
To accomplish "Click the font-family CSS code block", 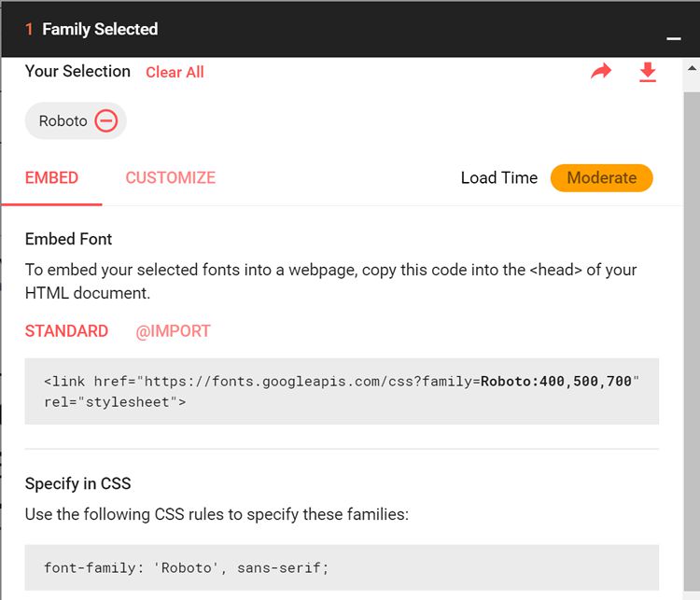I will click(x=342, y=567).
